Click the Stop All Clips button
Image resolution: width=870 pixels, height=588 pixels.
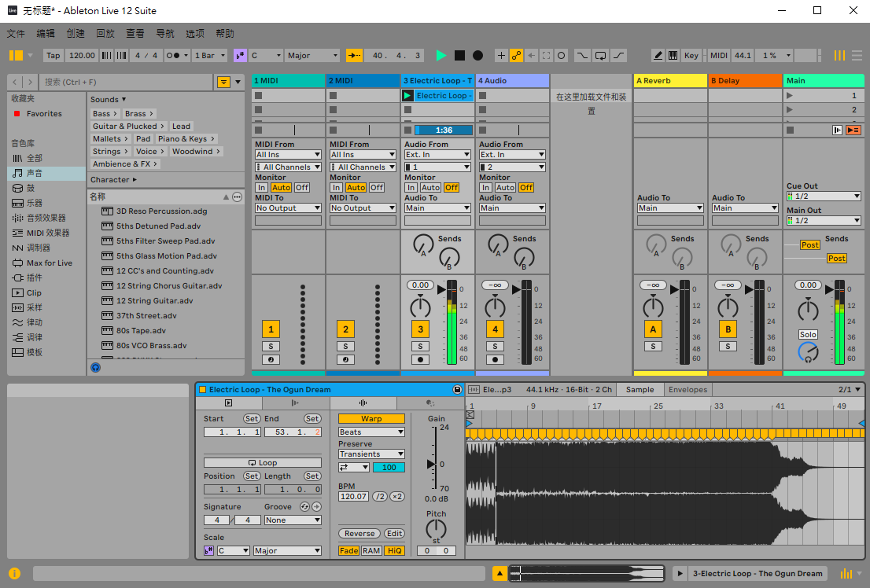click(790, 130)
